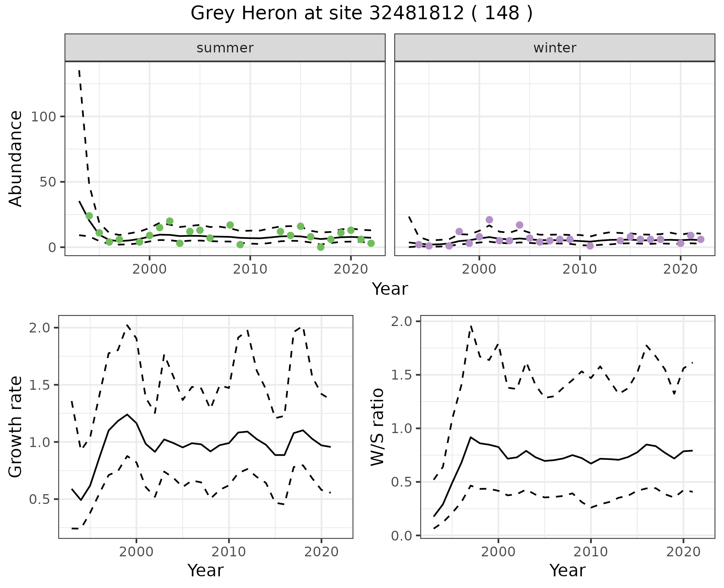Click the '2020' tick under the winter panel
Image resolution: width=724 pixels, height=588 pixels.
pyautogui.click(x=680, y=269)
